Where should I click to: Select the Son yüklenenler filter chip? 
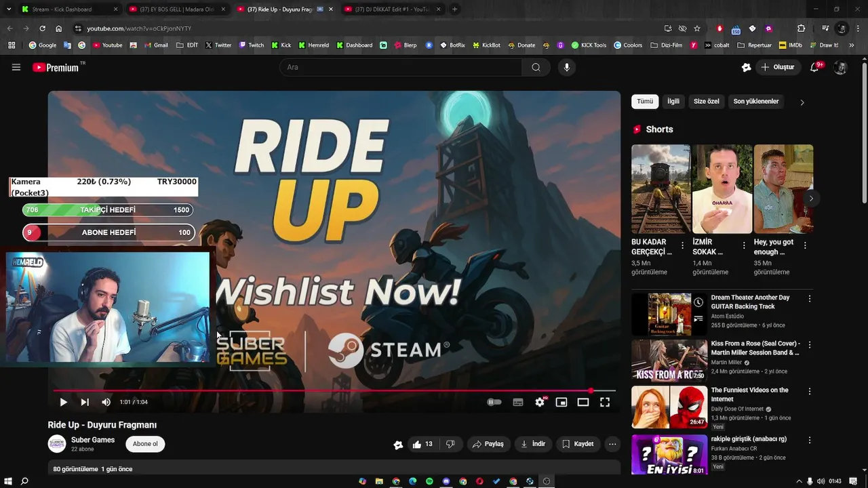pyautogui.click(x=756, y=101)
